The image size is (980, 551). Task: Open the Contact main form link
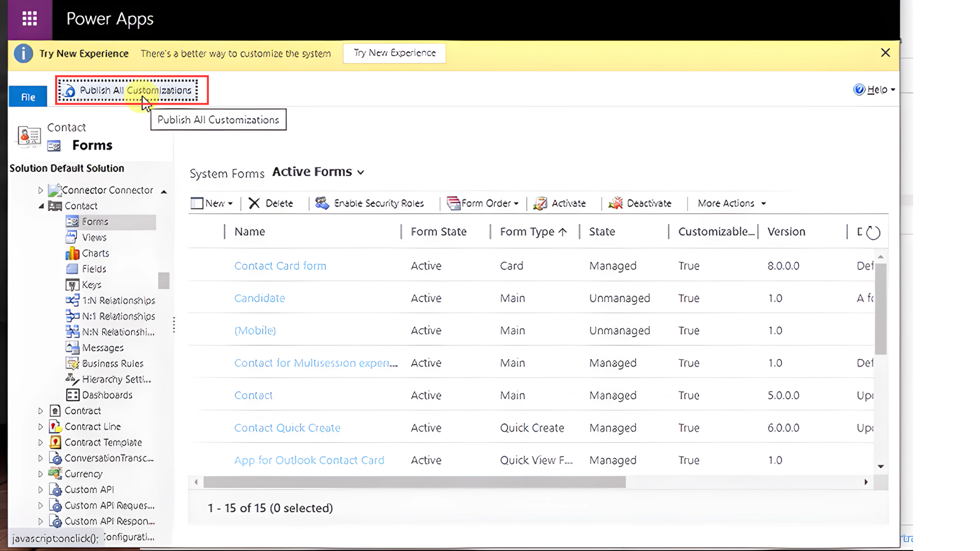(x=253, y=395)
